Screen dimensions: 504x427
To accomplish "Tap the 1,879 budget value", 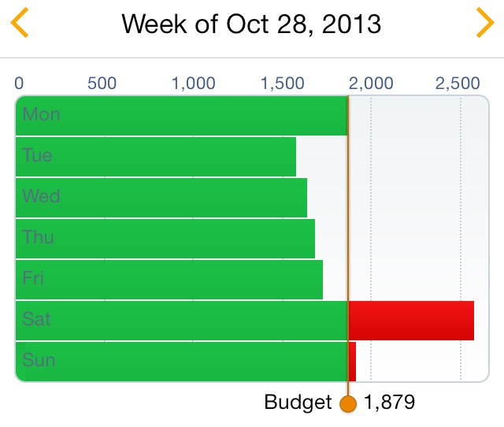I will click(x=390, y=403).
